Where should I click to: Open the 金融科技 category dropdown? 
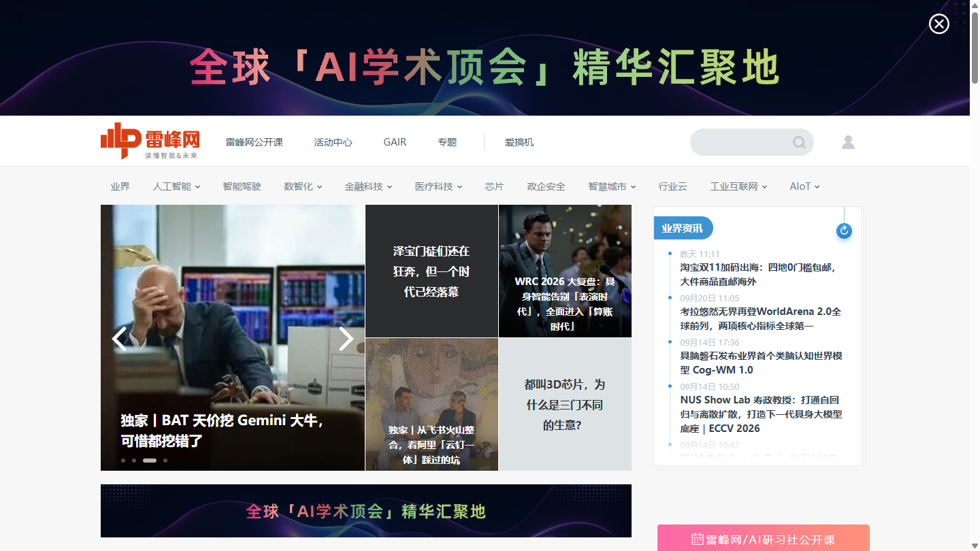coord(368,186)
